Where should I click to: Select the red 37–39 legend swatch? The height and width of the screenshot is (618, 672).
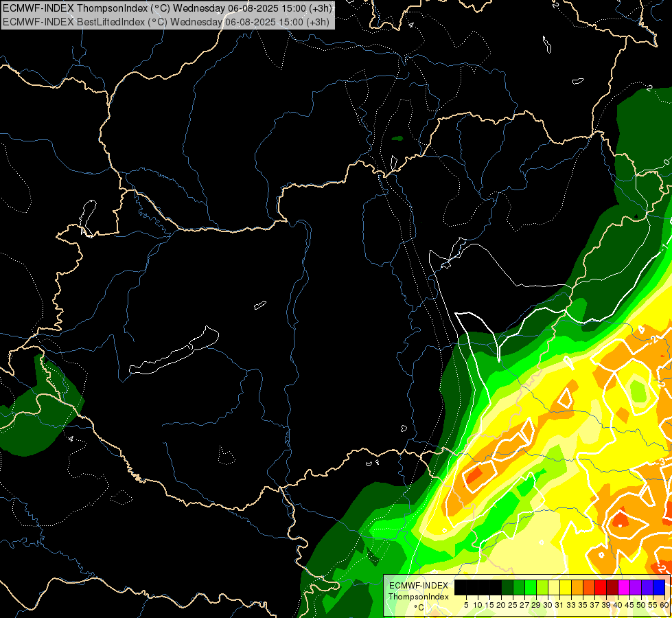(x=601, y=587)
